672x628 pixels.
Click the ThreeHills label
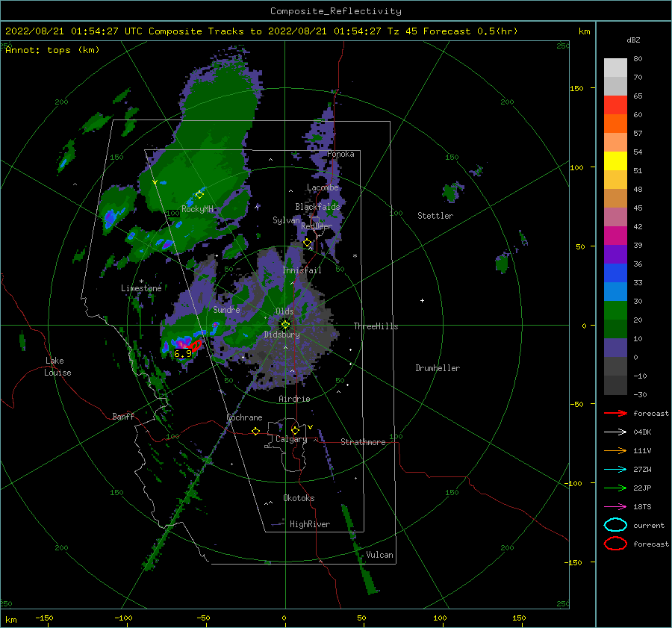(376, 326)
